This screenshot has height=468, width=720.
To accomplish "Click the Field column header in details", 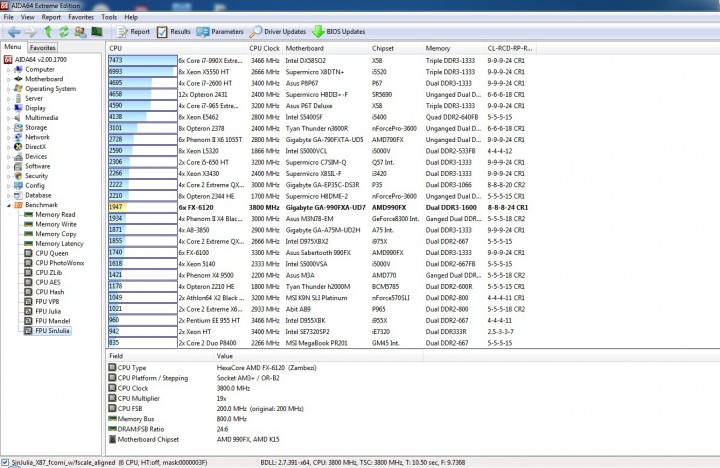I will 160,356.
